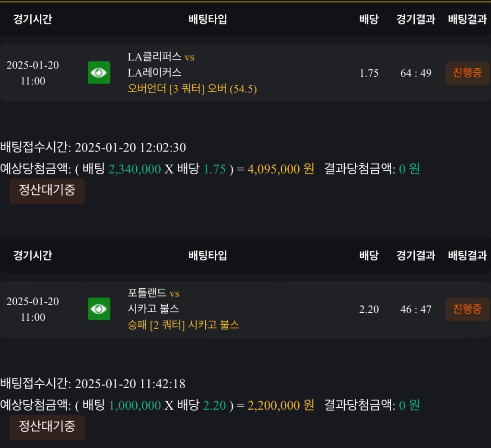Click the 2,200,000 원 expected payout amount
Screen dimensions: 491x448
(281, 405)
